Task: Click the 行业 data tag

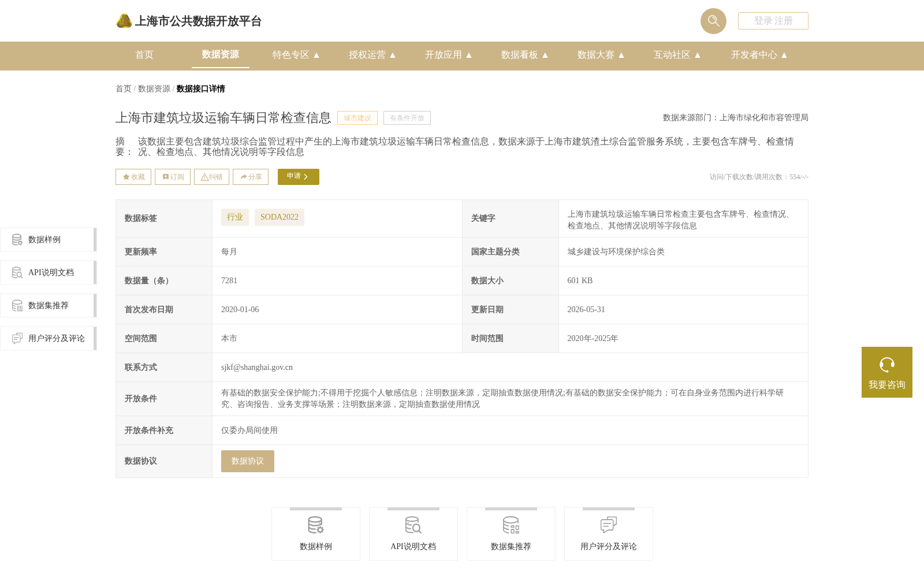Action: click(x=235, y=217)
